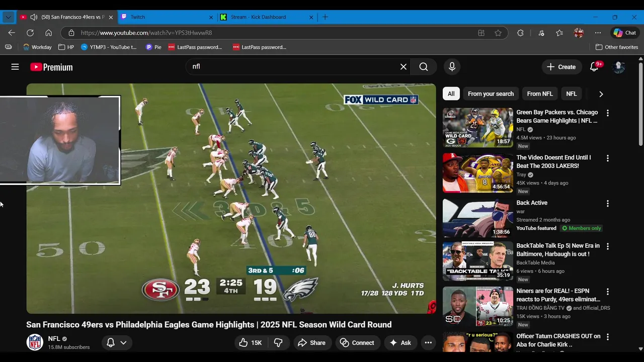Click the Connect button
Image resolution: width=644 pixels, height=362 pixels.
tap(357, 342)
